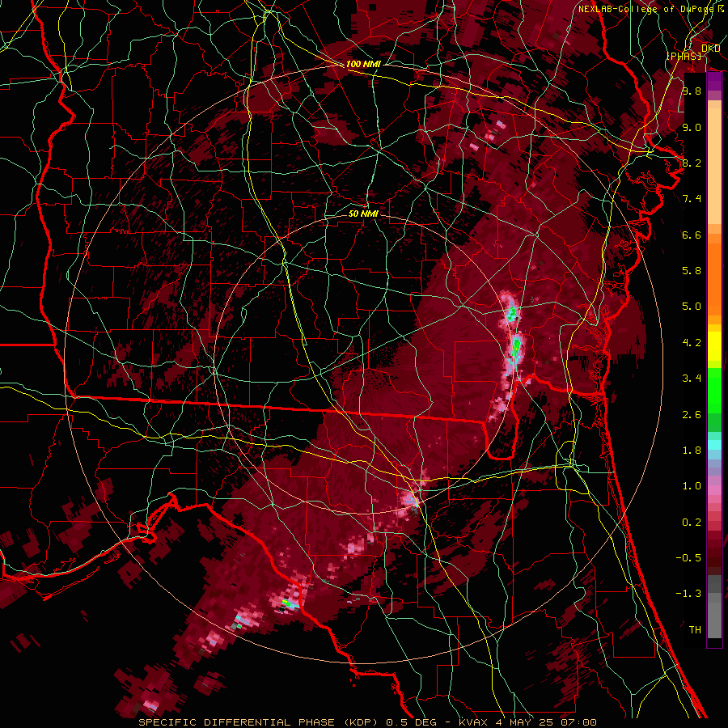
Task: Click the 0.2 value on the scale
Action: pos(692,523)
